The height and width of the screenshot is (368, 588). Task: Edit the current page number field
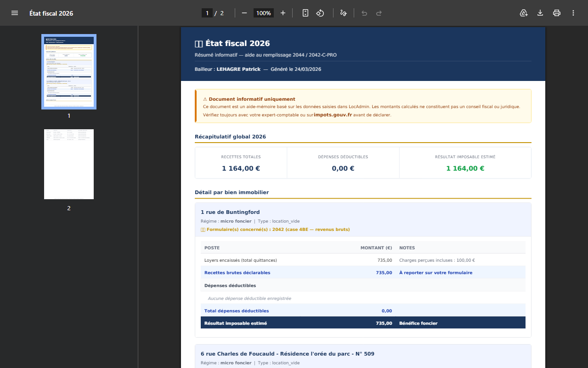pos(207,13)
